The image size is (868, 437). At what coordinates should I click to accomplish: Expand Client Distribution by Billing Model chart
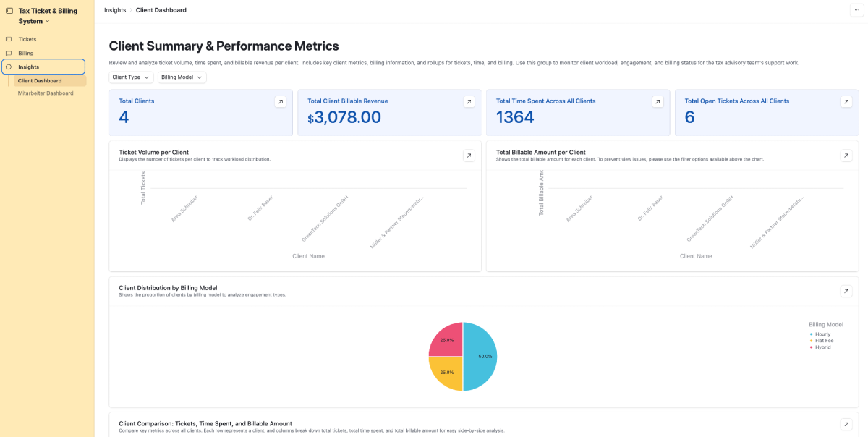846,291
